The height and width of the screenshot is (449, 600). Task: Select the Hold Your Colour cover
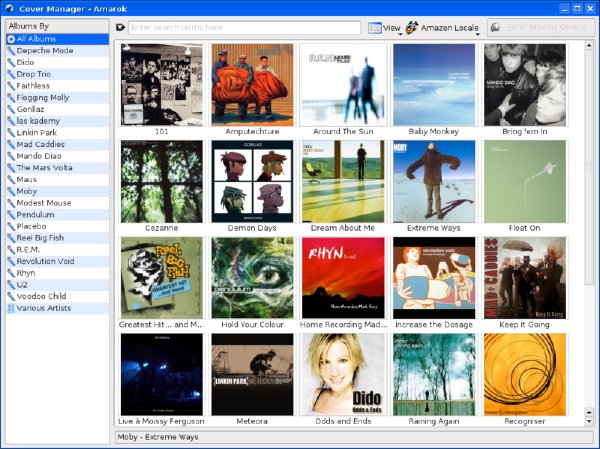point(252,278)
